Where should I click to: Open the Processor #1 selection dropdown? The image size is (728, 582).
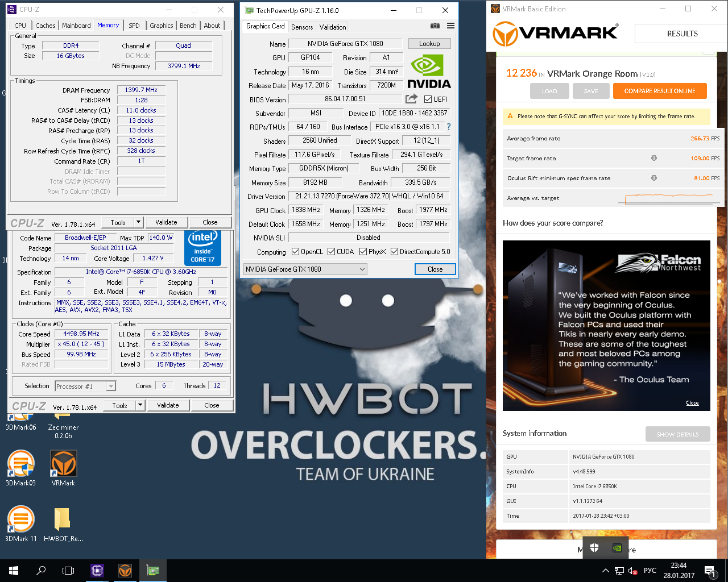pos(85,386)
